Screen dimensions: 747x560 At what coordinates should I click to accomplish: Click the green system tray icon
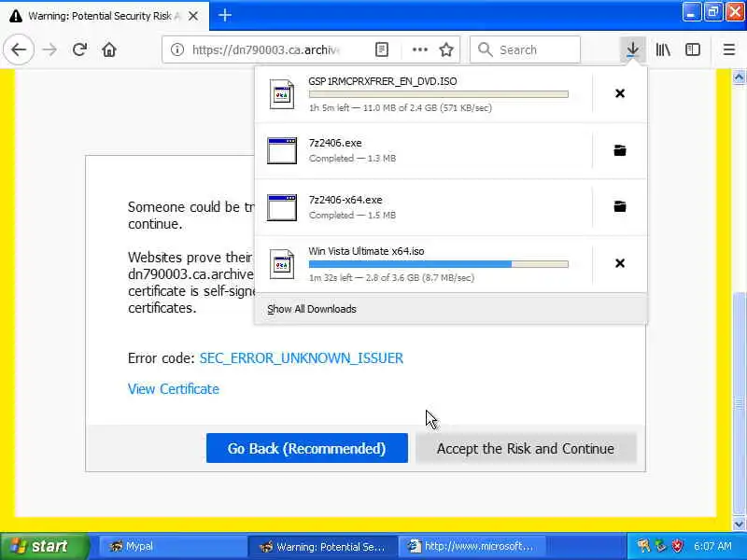[x=660, y=546]
